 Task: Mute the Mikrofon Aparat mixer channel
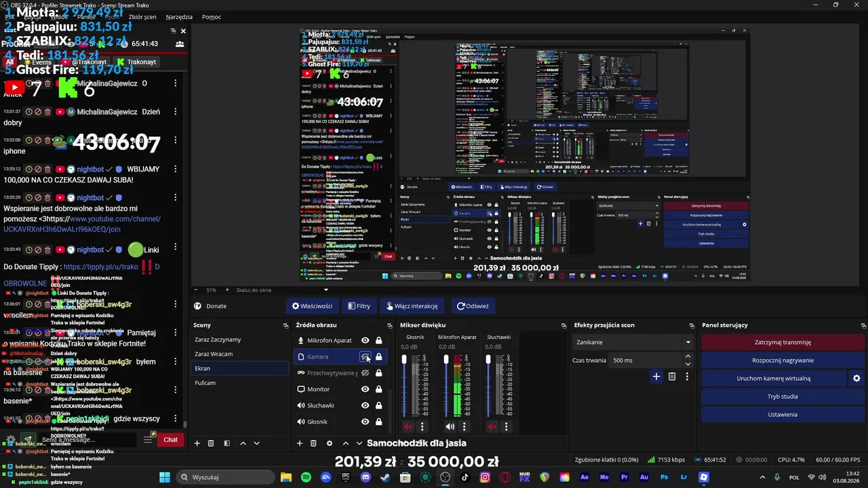pyautogui.click(x=450, y=426)
